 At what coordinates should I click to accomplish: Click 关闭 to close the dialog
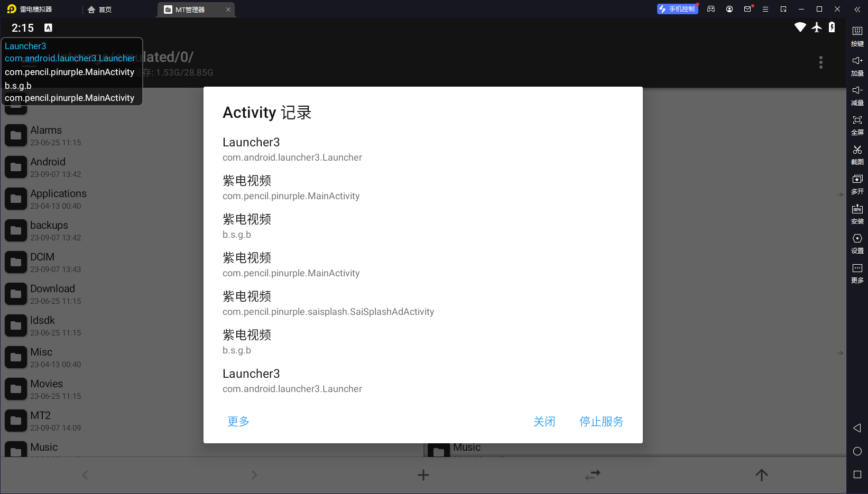544,422
